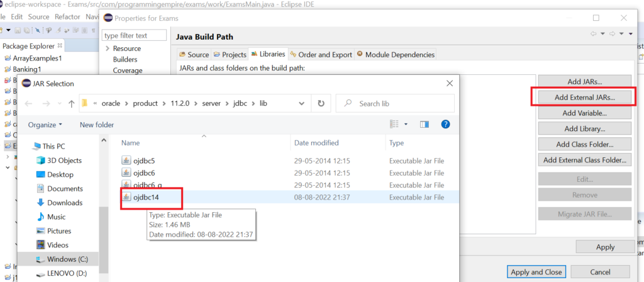Viewport: 644px width, 282px height.
Task: Click Add JARs... button
Action: tap(584, 82)
